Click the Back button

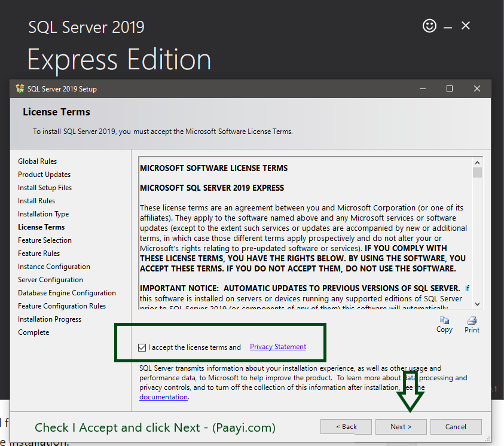coord(346,426)
